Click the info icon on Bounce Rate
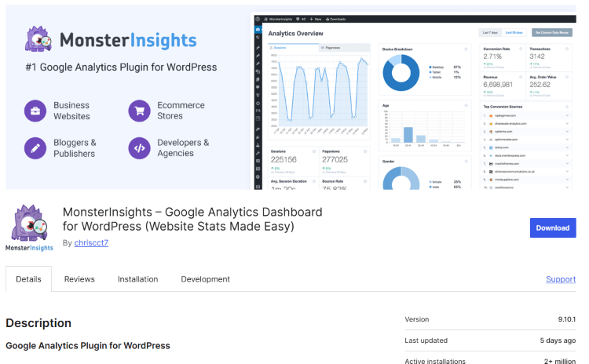This screenshot has height=364, width=589. pyautogui.click(x=364, y=181)
